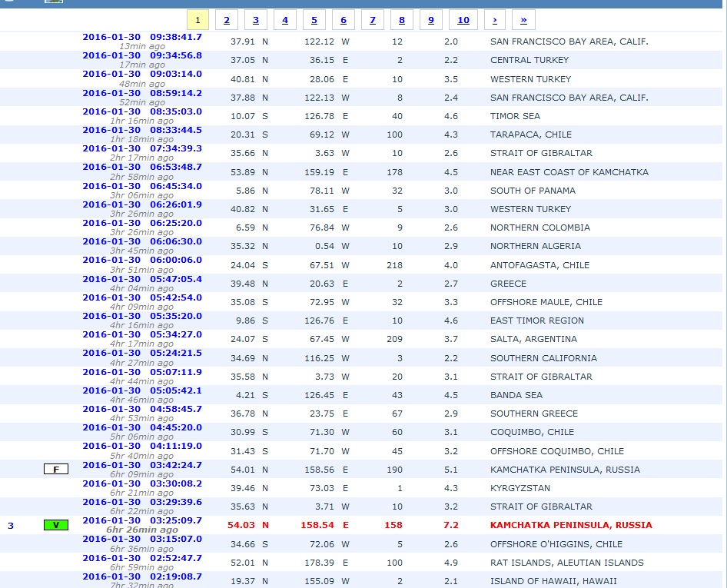Click the green V badge beside the Kamchatka 7.2 row
The image size is (727, 588).
pyautogui.click(x=56, y=525)
